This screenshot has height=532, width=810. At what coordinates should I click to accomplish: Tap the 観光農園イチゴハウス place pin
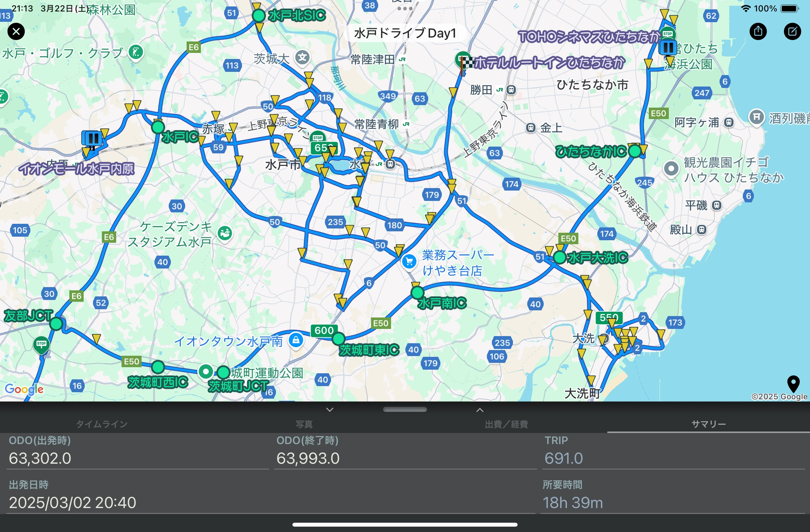click(x=671, y=169)
